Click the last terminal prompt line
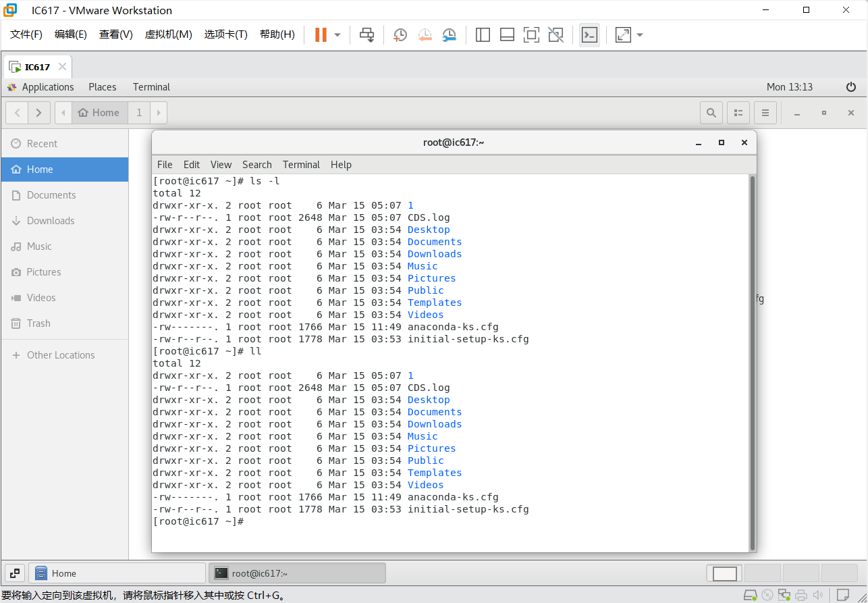The height and width of the screenshot is (603, 868). (x=198, y=521)
